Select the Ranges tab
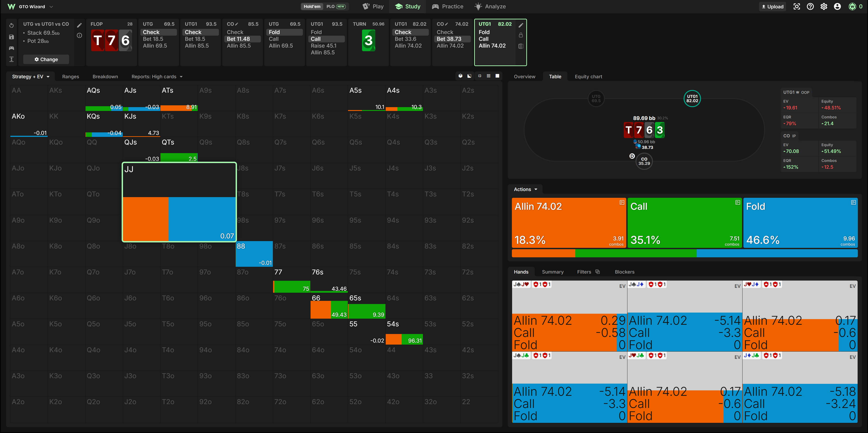This screenshot has width=868, height=433. pyautogui.click(x=70, y=76)
